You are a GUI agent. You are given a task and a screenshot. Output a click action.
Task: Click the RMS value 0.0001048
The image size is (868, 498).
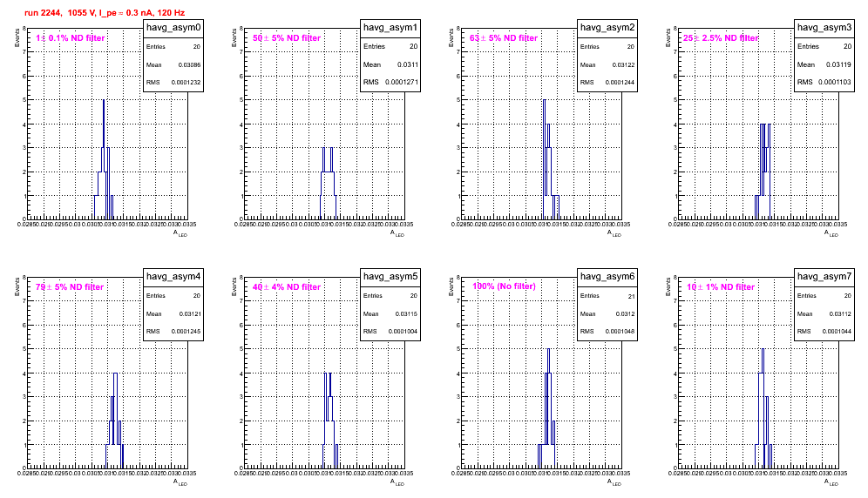click(x=620, y=331)
